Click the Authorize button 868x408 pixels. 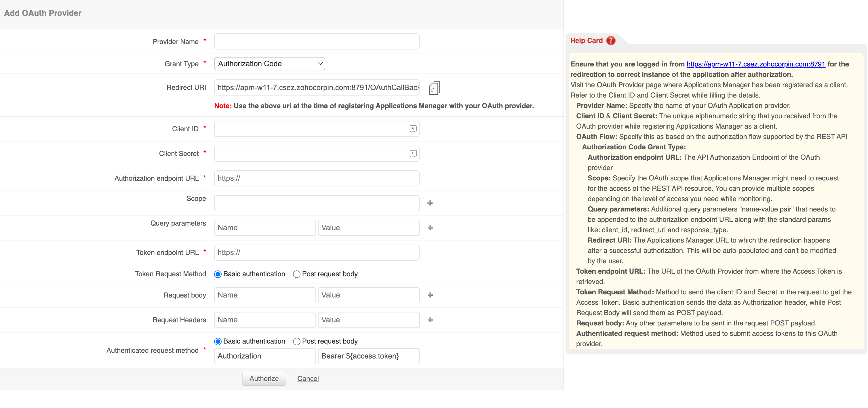[x=264, y=379]
